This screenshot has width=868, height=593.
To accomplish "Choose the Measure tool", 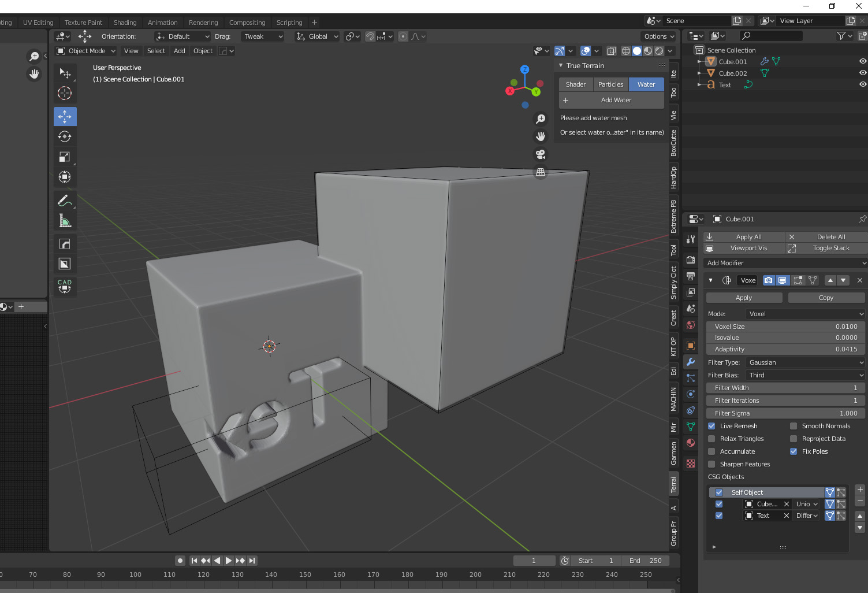I will click(x=65, y=221).
